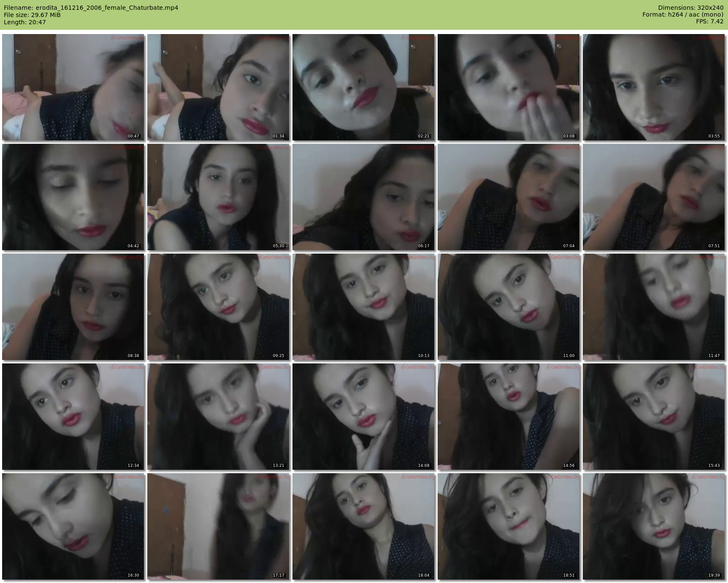Viewport: 728px width, 583px height.
Task: Click the thumbnail timestamped 00:47
Action: coord(73,87)
